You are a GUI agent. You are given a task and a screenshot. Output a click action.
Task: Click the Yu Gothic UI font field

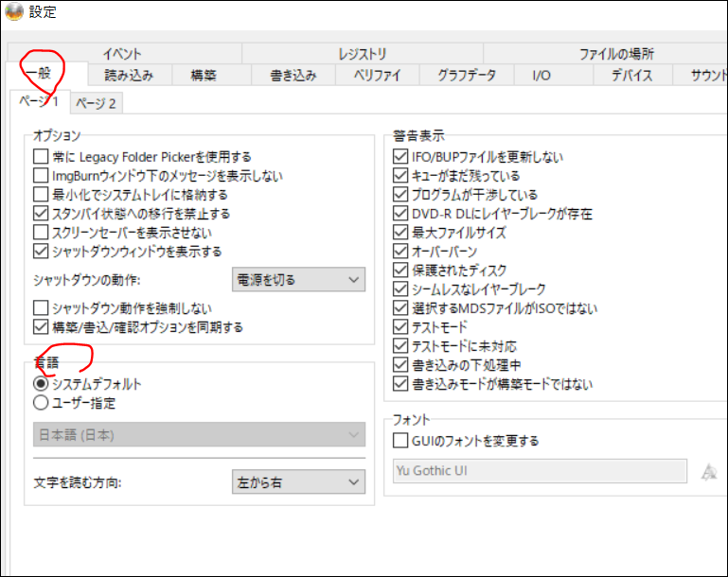[x=540, y=471]
